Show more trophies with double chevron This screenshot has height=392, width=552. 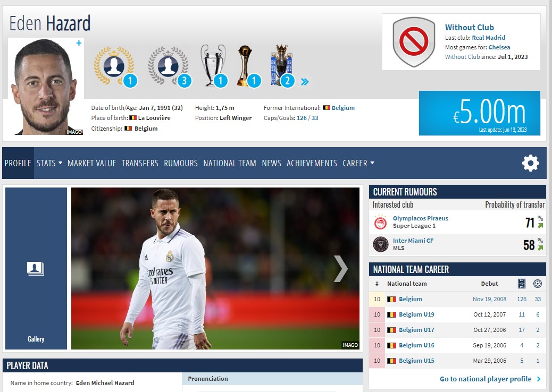[x=305, y=82]
